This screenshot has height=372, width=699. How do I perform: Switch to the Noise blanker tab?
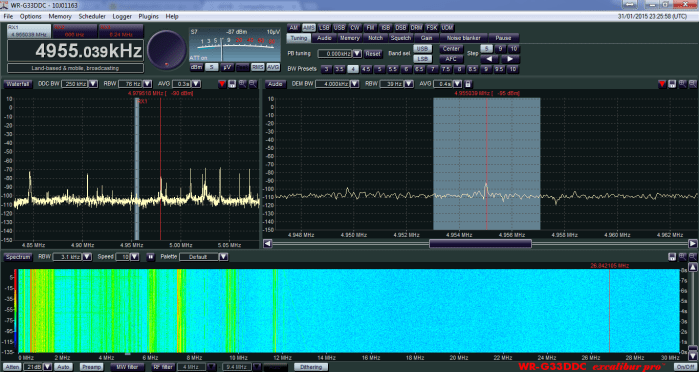pos(464,38)
